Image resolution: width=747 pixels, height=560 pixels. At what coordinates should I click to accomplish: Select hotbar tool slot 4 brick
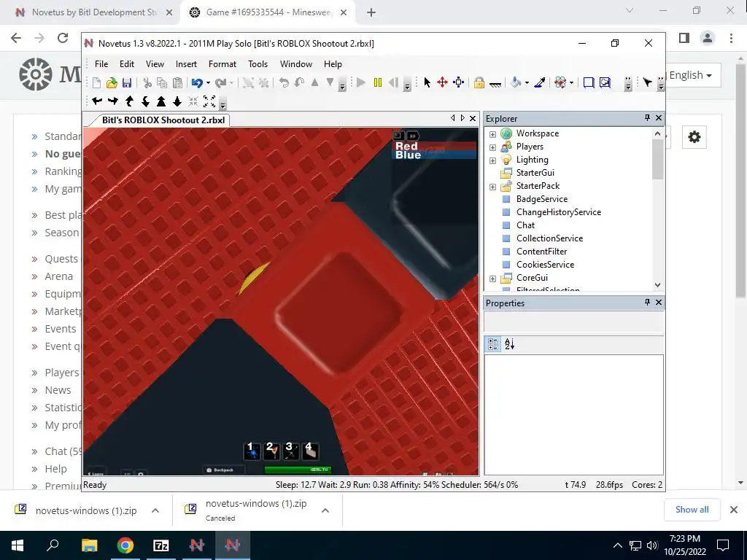[310, 451]
